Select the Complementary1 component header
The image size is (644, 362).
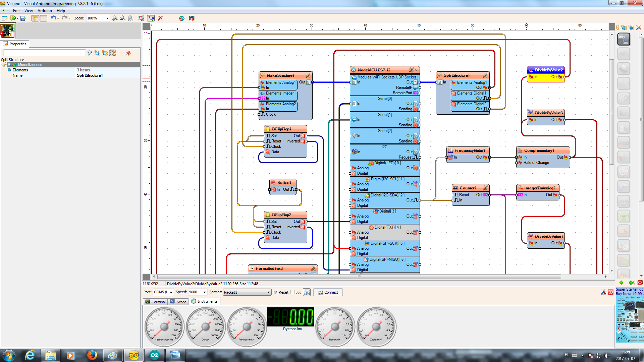[543, 150]
